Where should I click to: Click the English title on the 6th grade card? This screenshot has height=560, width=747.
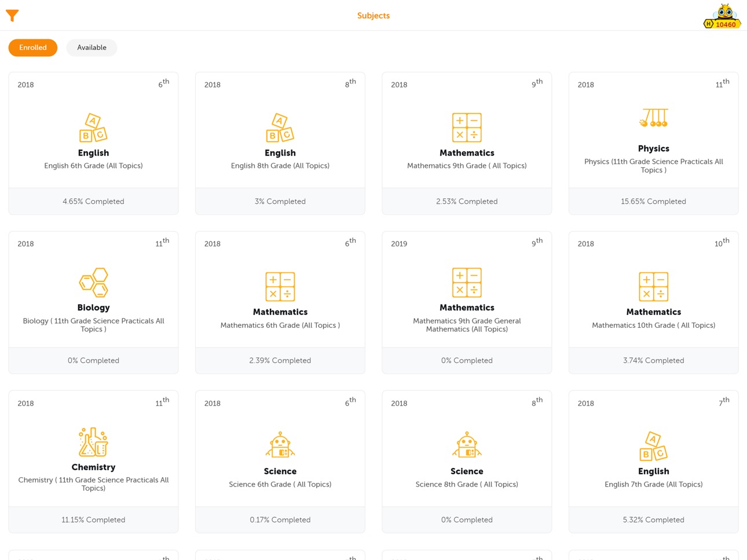[93, 153]
